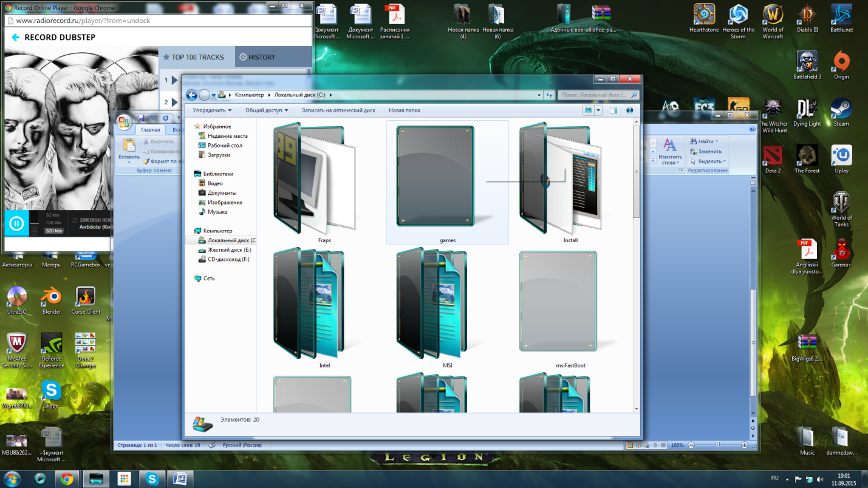Open the Выделить dropdown in Word
Image resolution: width=868 pixels, height=488 pixels.
coord(708,161)
